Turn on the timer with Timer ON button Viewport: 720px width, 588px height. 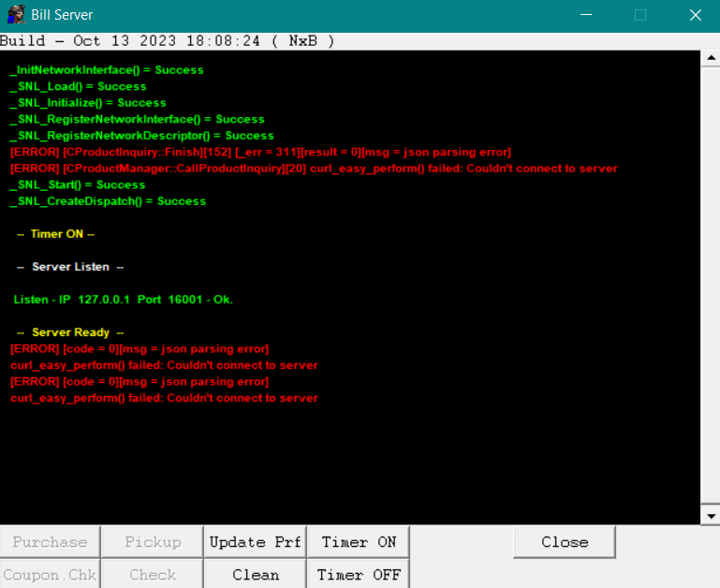[x=359, y=542]
